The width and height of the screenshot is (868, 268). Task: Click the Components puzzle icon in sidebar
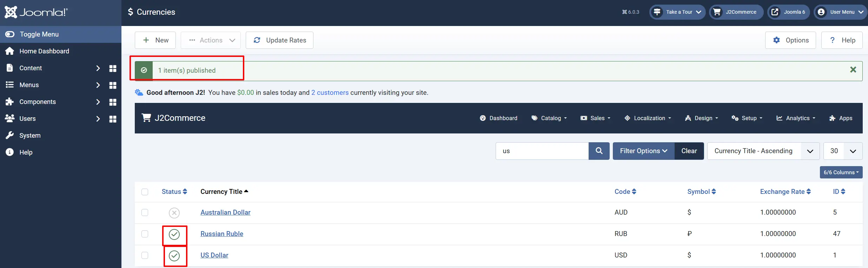click(10, 102)
